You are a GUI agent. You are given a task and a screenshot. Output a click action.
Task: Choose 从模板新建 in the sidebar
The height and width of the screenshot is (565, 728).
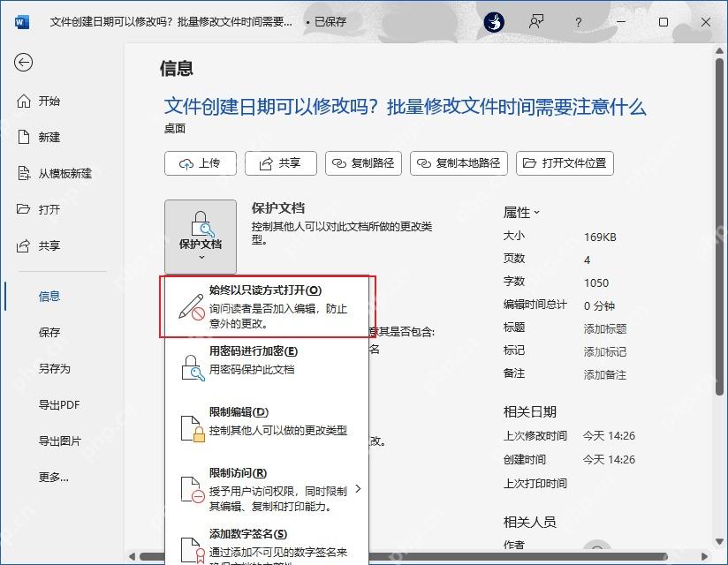[x=54, y=174]
